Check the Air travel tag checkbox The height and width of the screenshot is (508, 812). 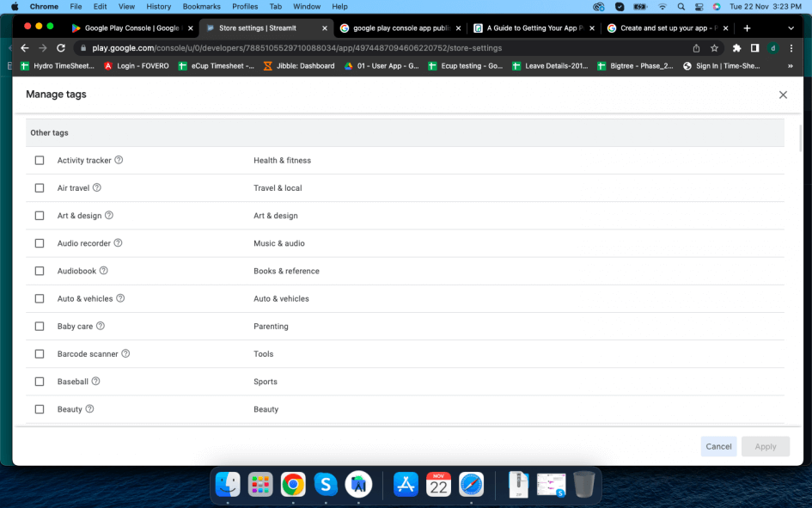(40, 188)
